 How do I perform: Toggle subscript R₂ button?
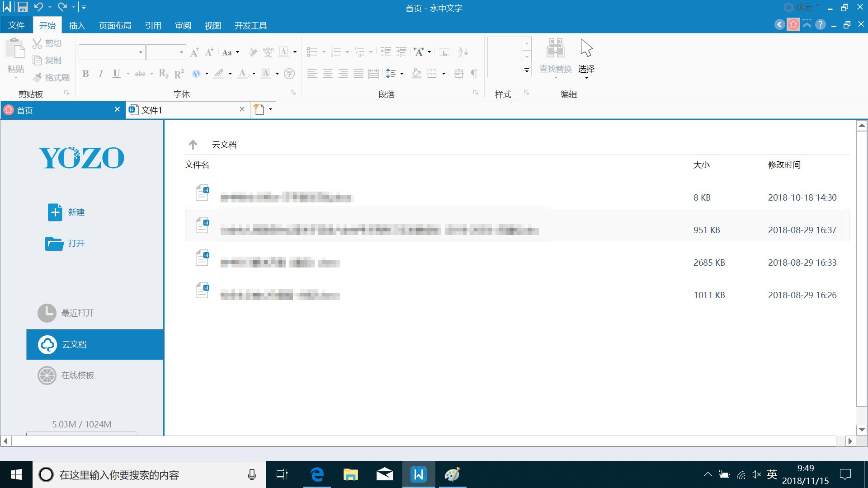click(164, 74)
